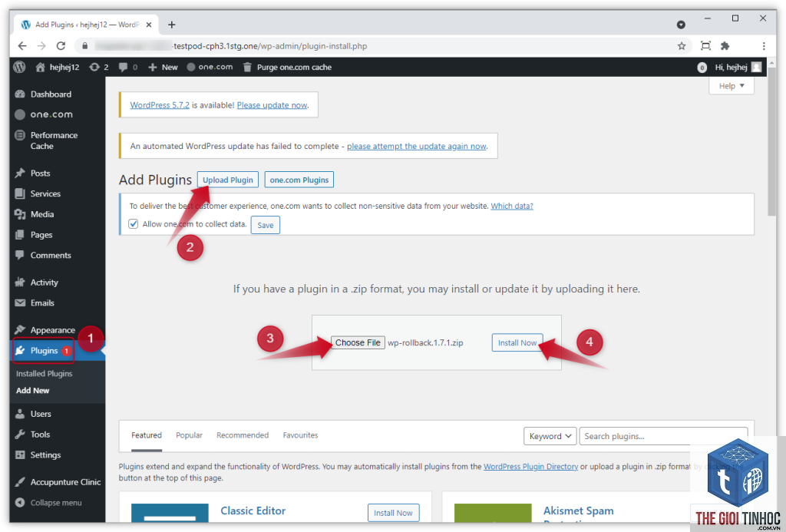Viewport: 786px width, 532px height.
Task: Open the hejhej12 site home icon
Action: pos(40,68)
